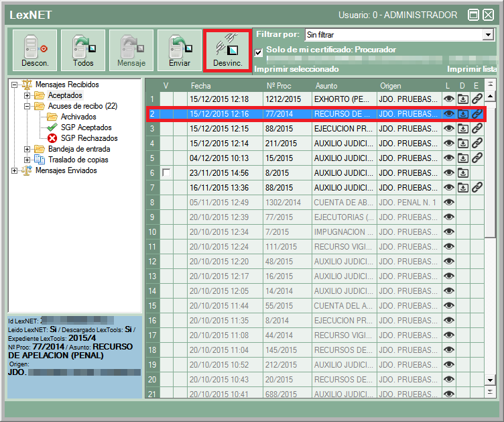The width and height of the screenshot is (504, 422).
Task: Click the vertical scrollbar down arrow
Action: [491, 381]
